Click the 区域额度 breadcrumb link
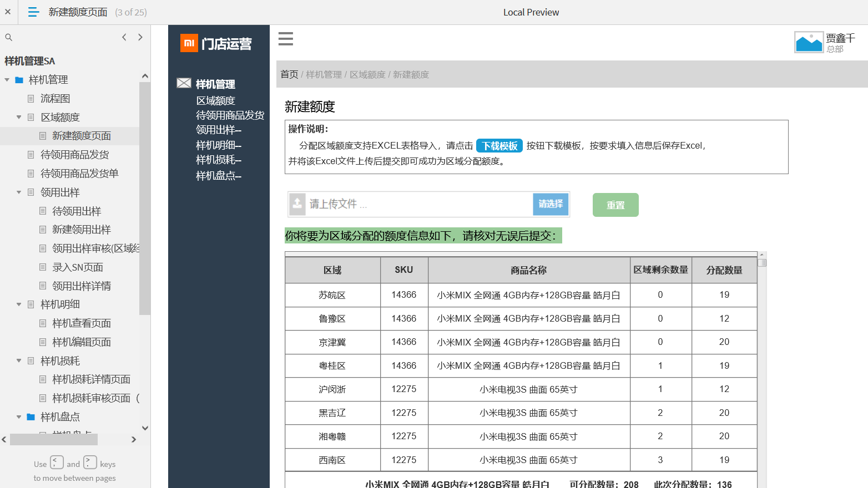The height and width of the screenshot is (488, 868). pyautogui.click(x=367, y=74)
